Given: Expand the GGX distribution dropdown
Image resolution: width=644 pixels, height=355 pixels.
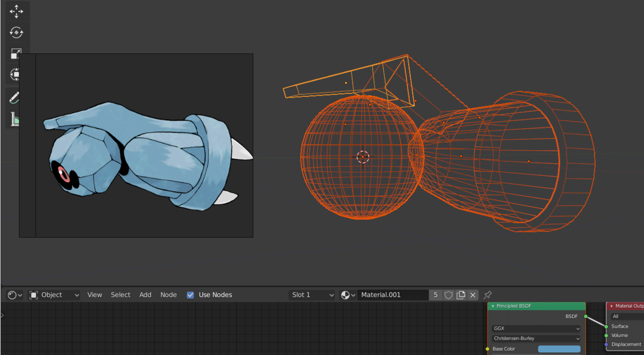Looking at the screenshot, I should [536, 328].
